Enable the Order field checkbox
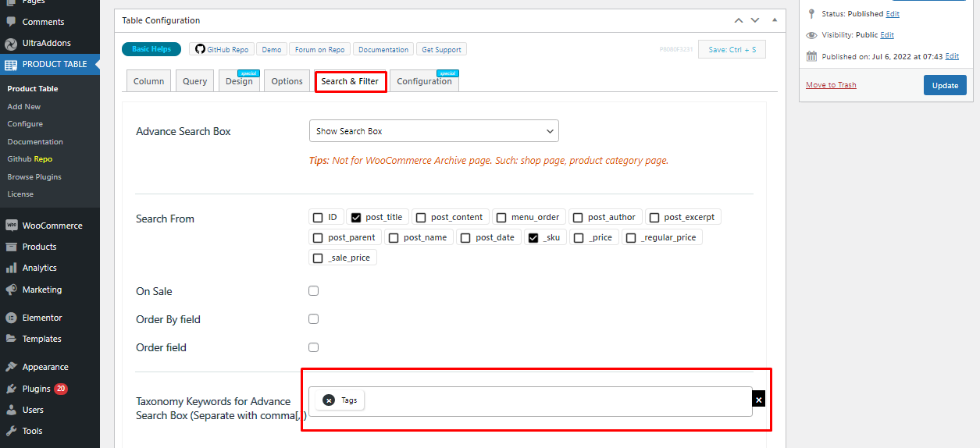The image size is (980, 448). pyautogui.click(x=314, y=347)
